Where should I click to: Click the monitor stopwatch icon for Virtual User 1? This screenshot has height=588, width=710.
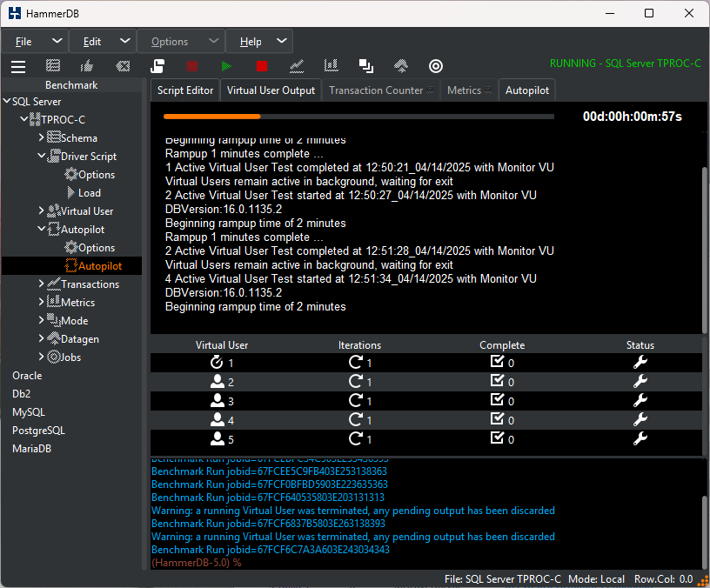[x=217, y=362]
